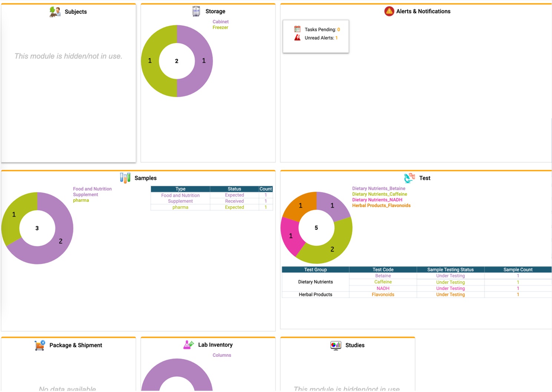552x392 pixels.
Task: Click the Samples test tubes icon
Action: tap(125, 178)
